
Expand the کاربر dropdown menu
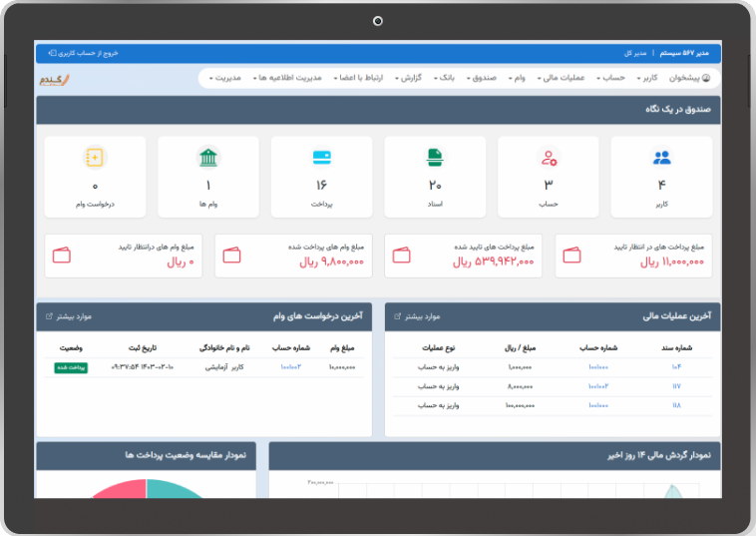[x=647, y=78]
